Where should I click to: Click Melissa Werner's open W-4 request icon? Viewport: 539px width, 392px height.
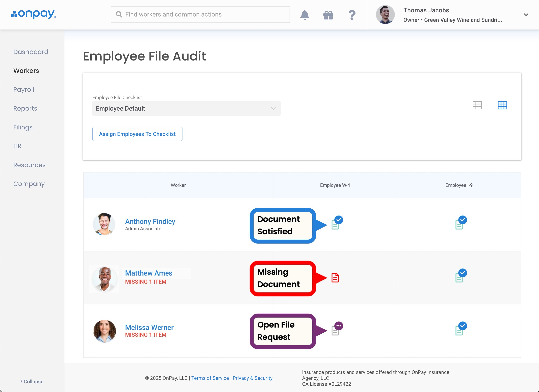point(336,329)
